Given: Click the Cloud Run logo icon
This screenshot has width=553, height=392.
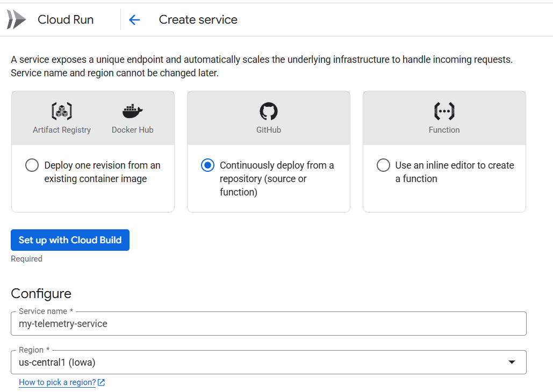Looking at the screenshot, I should 16,19.
